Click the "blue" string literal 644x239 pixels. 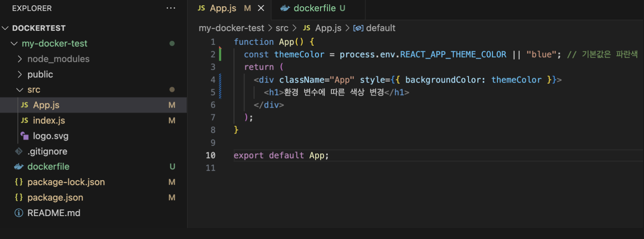coord(541,54)
